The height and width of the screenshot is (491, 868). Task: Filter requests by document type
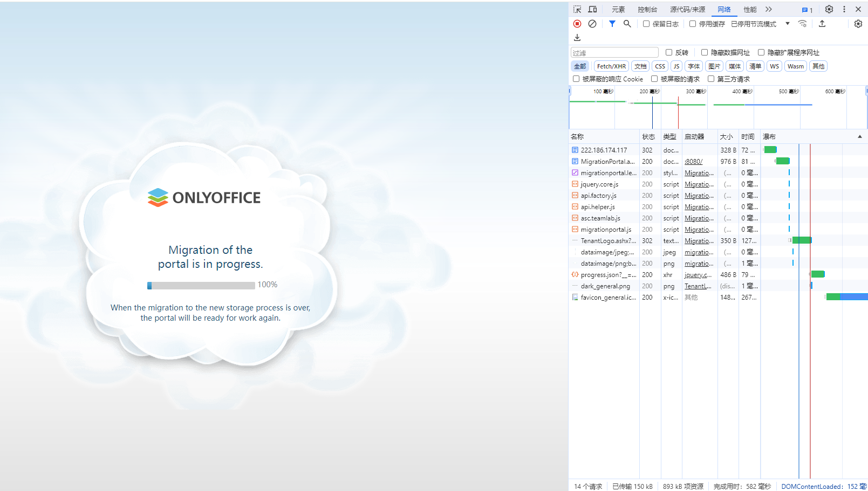click(640, 66)
